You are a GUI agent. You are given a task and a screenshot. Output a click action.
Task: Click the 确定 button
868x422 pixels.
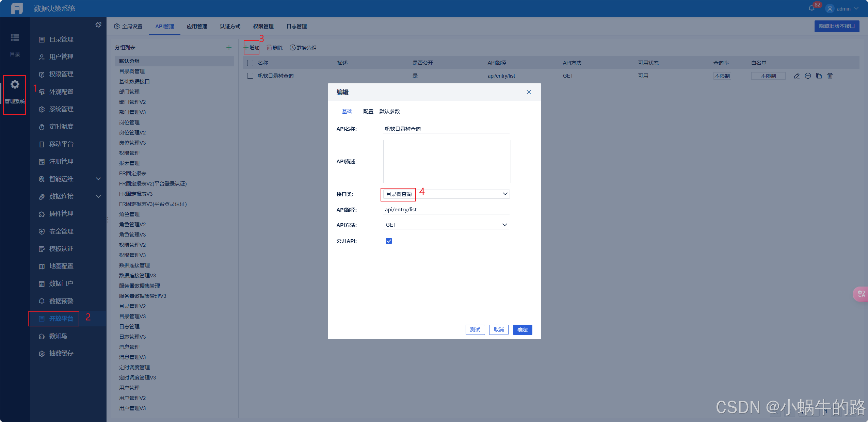[522, 329]
